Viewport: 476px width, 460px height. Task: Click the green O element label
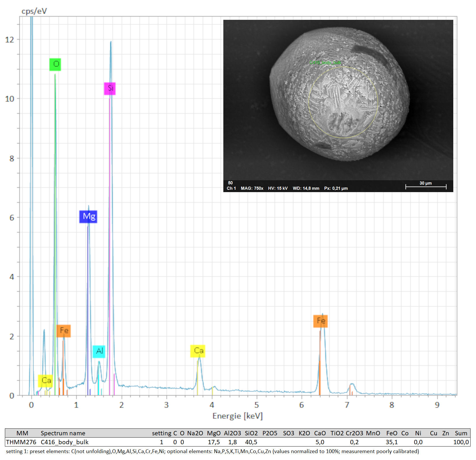[55, 64]
